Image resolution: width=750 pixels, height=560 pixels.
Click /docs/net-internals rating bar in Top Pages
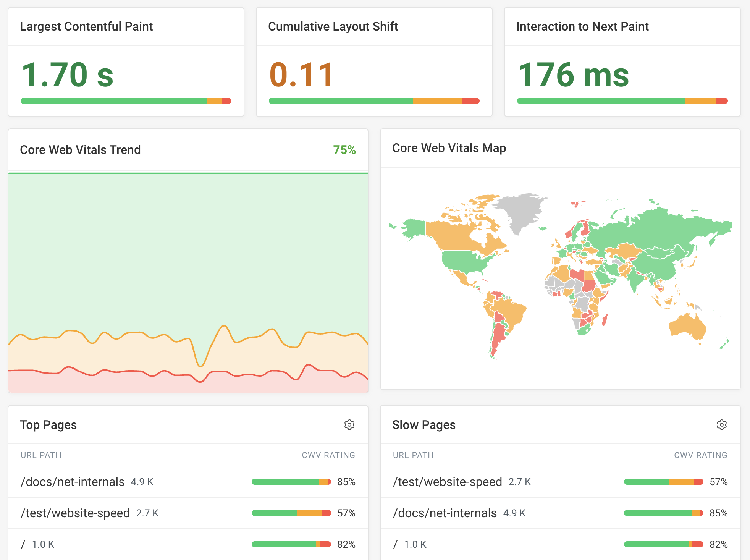point(291,482)
